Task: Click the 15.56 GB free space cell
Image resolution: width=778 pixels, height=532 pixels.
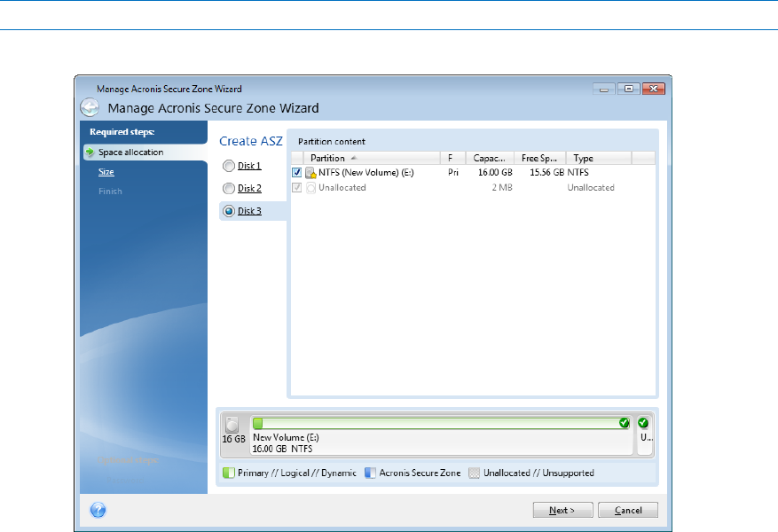Action: (x=546, y=173)
